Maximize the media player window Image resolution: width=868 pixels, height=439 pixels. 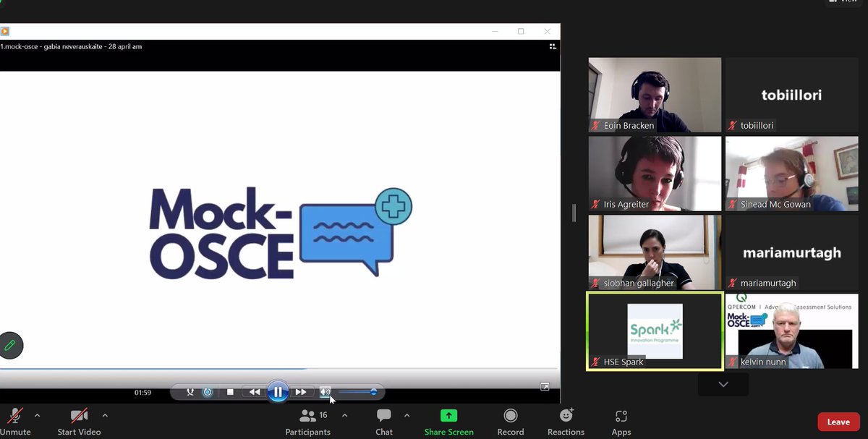click(x=521, y=31)
